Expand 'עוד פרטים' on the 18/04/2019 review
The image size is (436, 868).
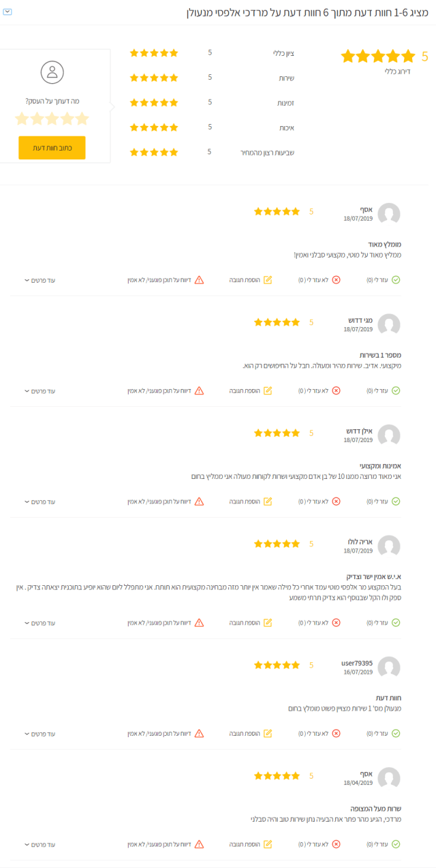(40, 844)
